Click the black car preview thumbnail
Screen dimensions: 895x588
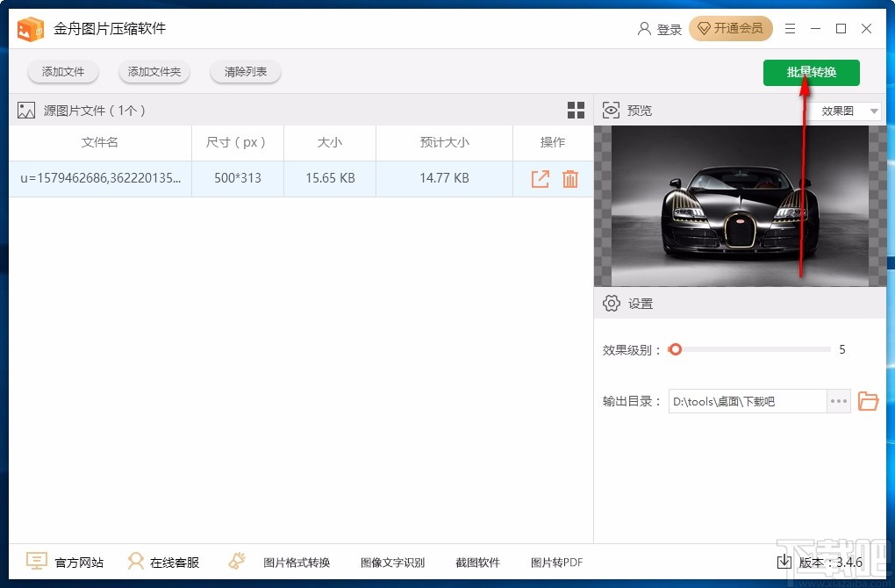point(741,206)
